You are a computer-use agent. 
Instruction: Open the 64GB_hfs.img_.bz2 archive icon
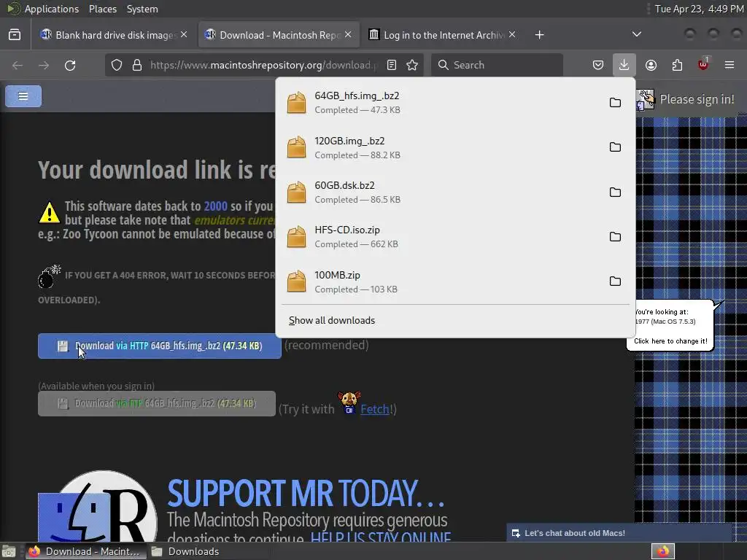pos(296,102)
